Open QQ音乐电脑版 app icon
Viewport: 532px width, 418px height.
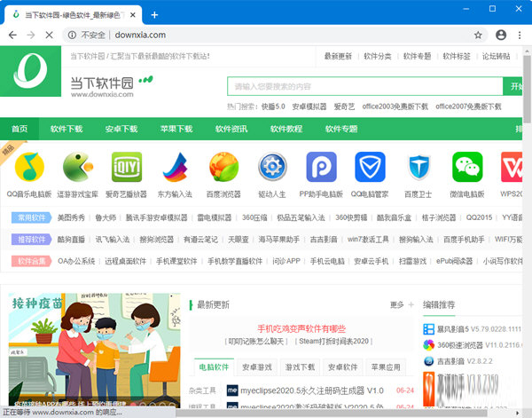click(x=29, y=167)
